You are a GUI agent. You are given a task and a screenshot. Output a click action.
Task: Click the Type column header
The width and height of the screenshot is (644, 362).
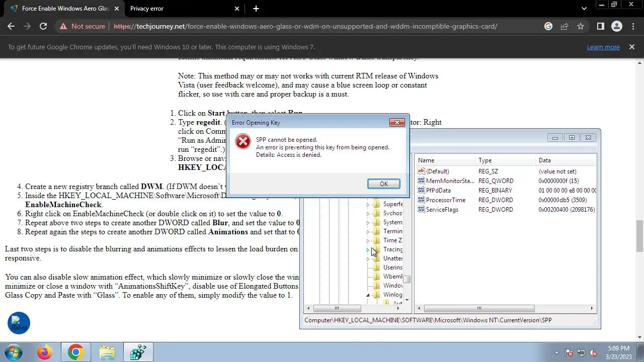[506, 160]
